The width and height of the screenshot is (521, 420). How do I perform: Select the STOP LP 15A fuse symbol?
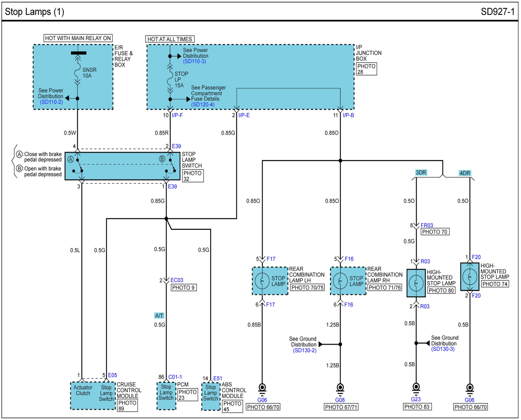pos(170,79)
